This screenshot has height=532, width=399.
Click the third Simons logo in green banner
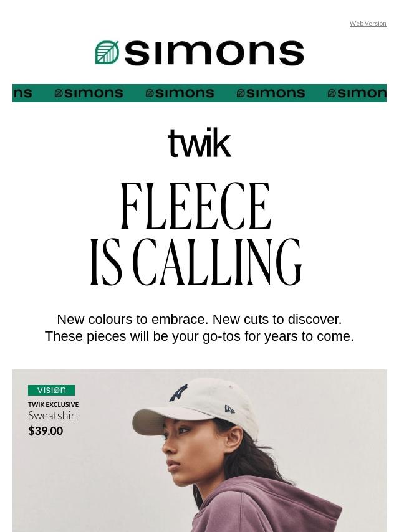click(x=271, y=93)
